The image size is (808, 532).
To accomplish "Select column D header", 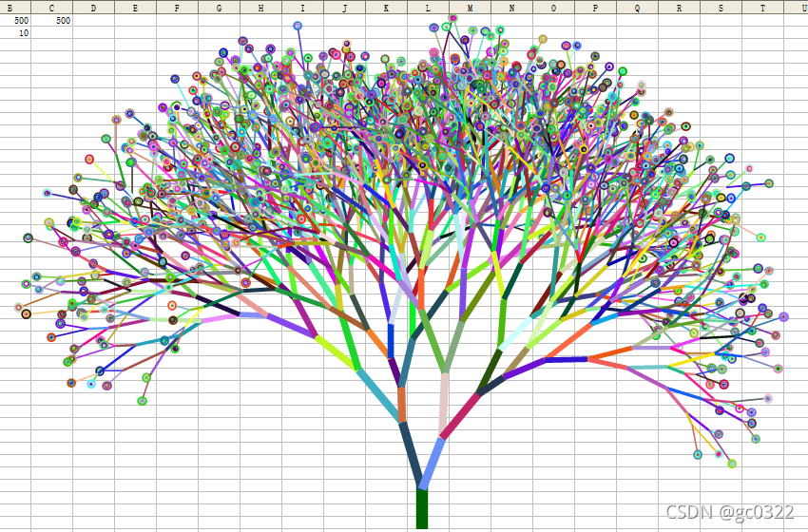I will pos(93,8).
